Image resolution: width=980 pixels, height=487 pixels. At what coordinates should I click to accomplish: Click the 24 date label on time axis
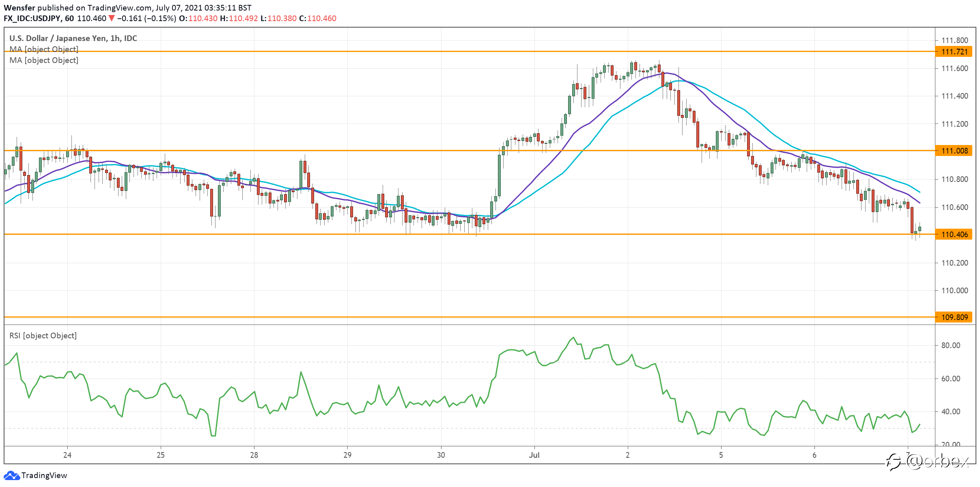point(67,455)
